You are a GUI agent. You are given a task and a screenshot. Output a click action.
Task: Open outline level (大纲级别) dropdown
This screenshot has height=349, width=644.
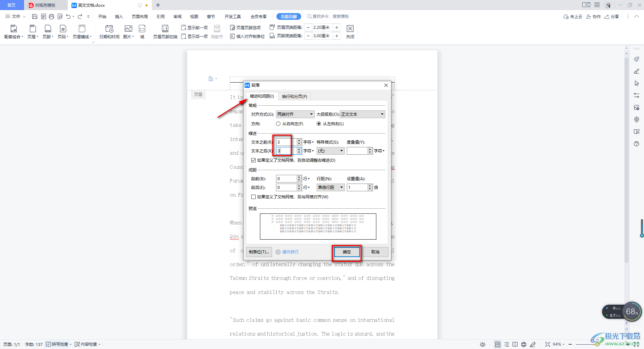[363, 114]
